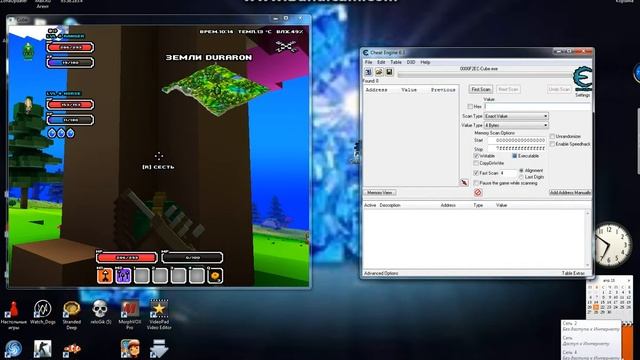The height and width of the screenshot is (360, 640).
Task: Open the Watch_Dogs desktop shortcut
Action: pyautogui.click(x=42, y=312)
